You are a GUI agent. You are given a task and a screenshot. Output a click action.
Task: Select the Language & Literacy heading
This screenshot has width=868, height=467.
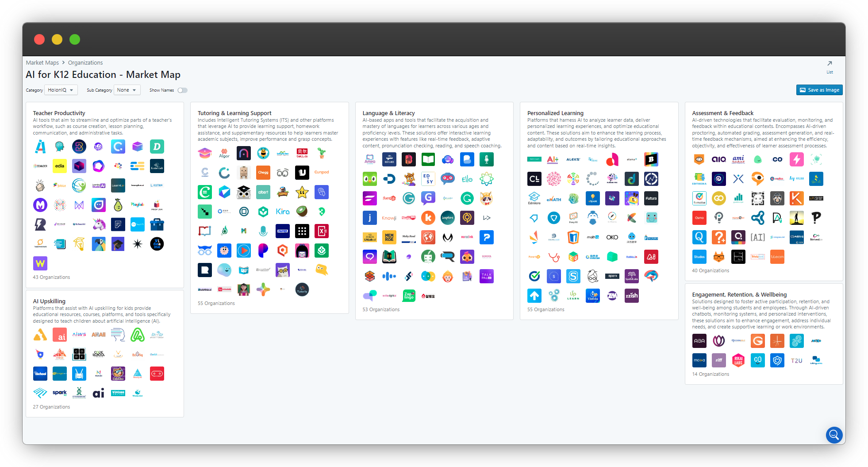(388, 113)
